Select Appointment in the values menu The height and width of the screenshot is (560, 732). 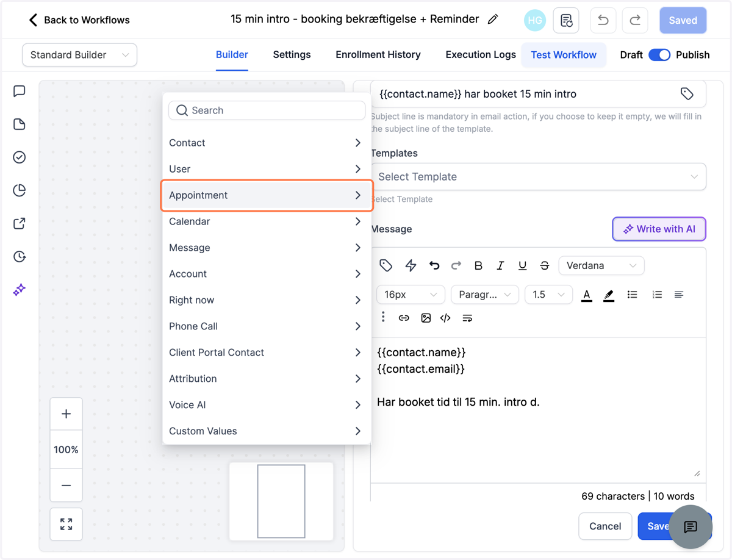267,195
